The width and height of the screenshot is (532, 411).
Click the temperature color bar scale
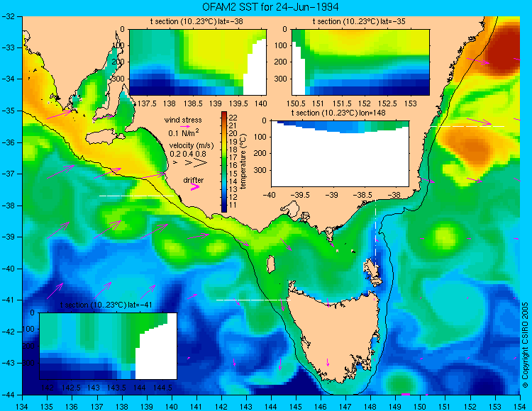(x=224, y=162)
